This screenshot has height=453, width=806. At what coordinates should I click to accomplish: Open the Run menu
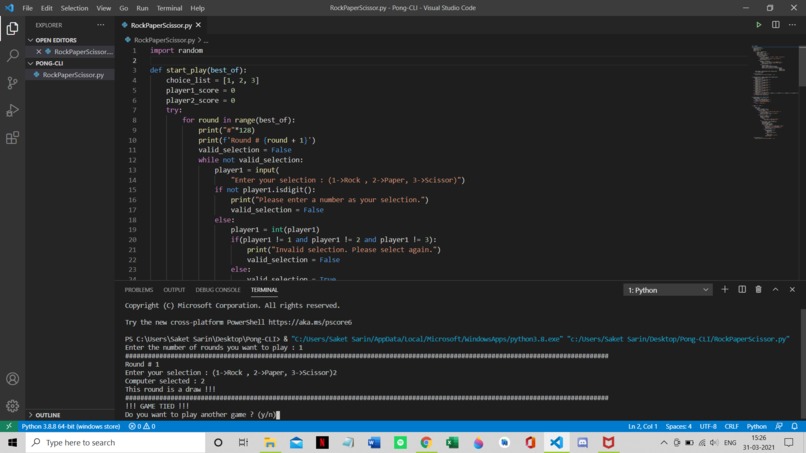142,8
